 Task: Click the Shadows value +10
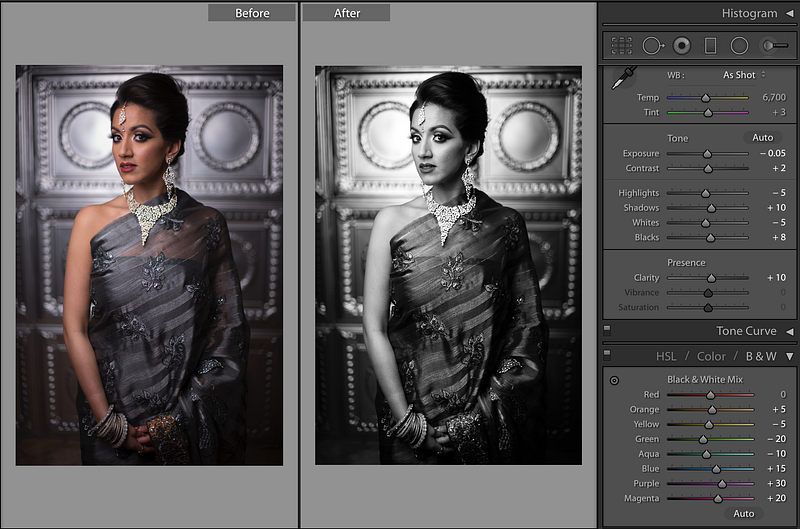(777, 208)
